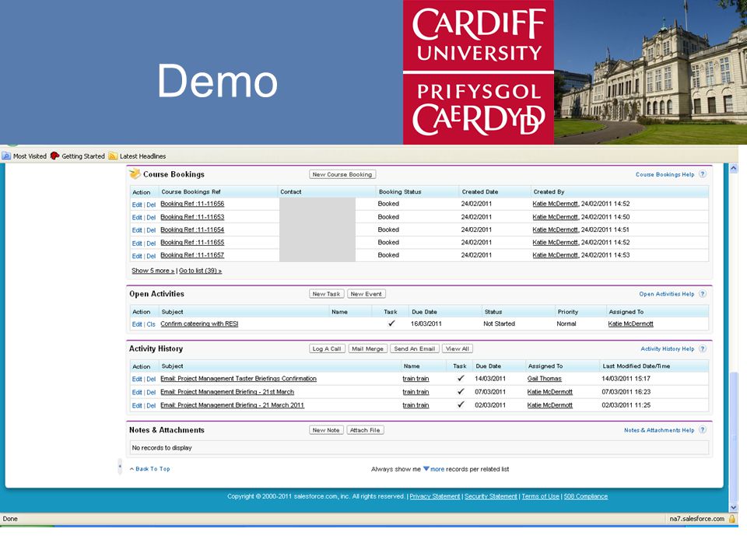The height and width of the screenshot is (560, 747).
Task: Click the Due Date header in Activity History
Action: (489, 366)
